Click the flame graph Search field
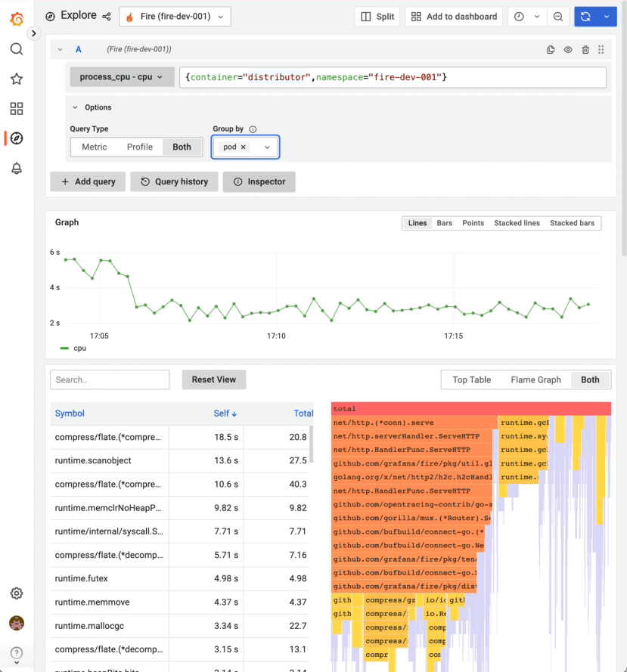This screenshot has width=627, height=672. point(109,379)
